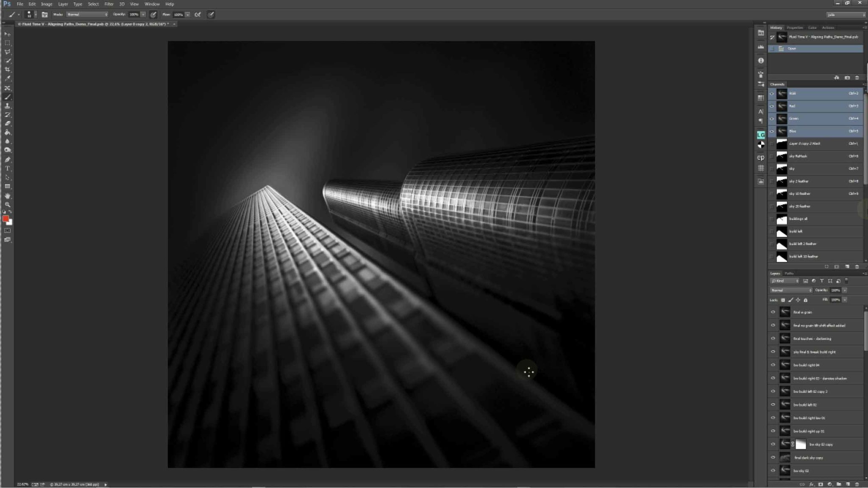868x488 pixels.
Task: Select the Hand tool
Action: tap(7, 196)
